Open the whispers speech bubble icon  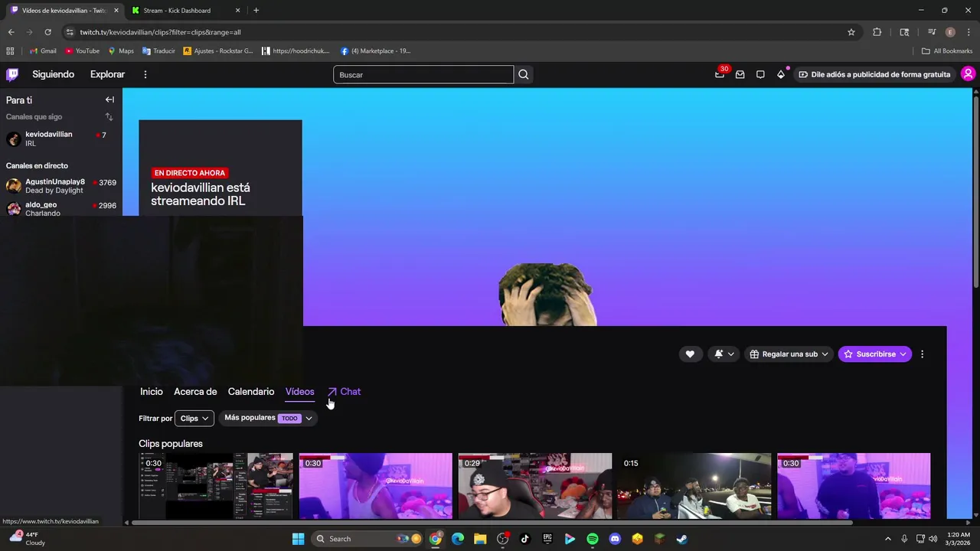[x=760, y=74]
